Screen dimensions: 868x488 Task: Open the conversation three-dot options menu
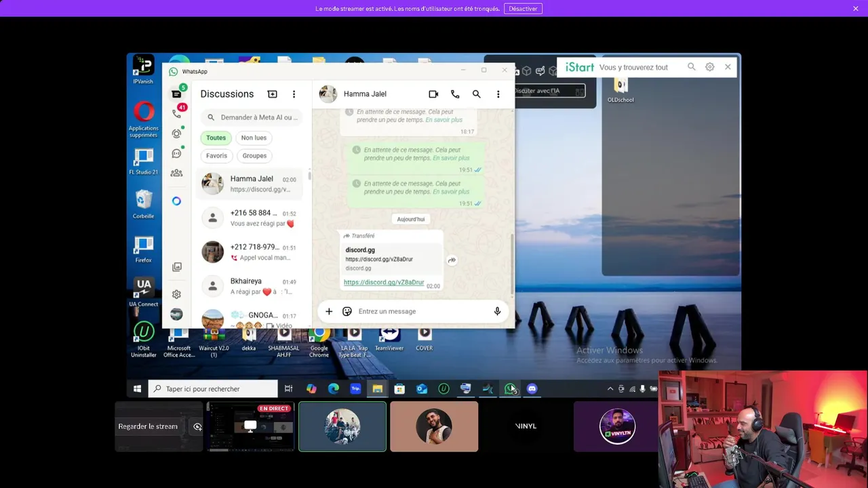(x=498, y=94)
